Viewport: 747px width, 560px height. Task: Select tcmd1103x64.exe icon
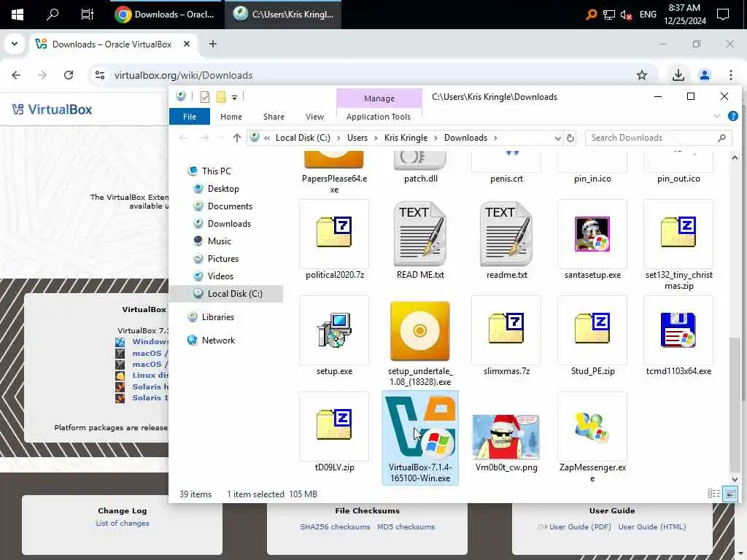tap(678, 330)
